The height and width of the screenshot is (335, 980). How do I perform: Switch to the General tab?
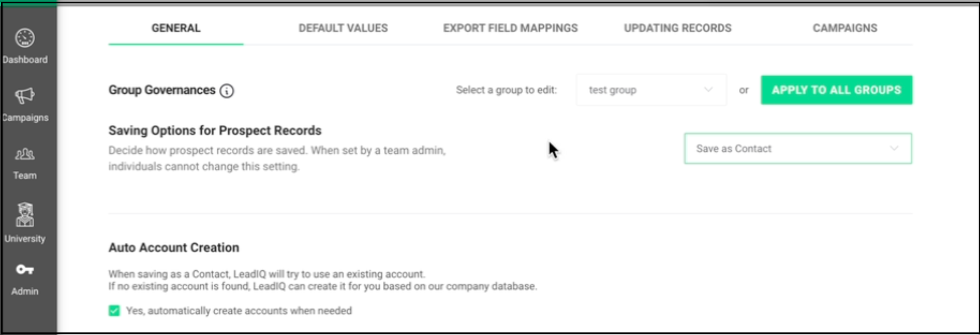tap(176, 28)
